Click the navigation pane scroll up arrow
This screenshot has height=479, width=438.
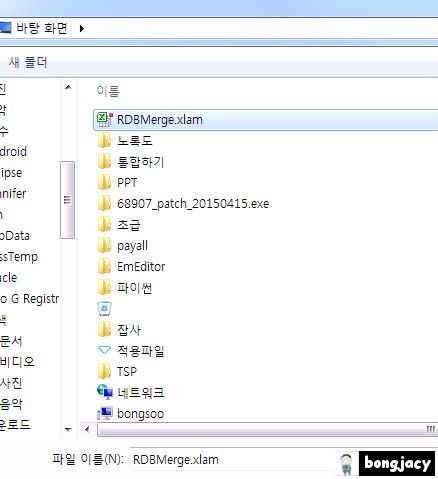[x=68, y=88]
